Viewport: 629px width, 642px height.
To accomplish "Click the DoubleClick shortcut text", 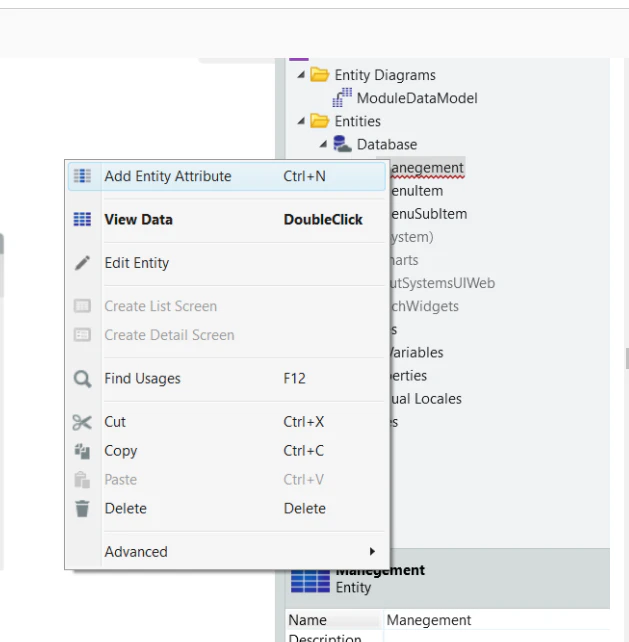I will click(x=323, y=219).
